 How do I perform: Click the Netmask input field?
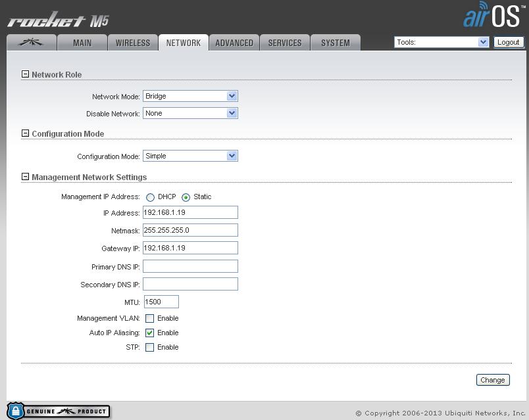point(190,230)
